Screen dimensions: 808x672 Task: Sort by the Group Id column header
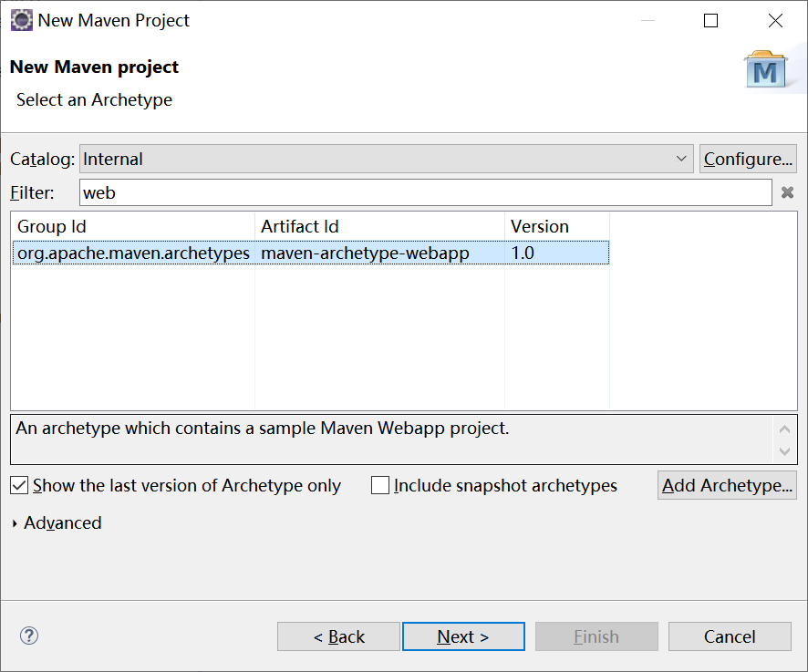pyautogui.click(x=133, y=226)
